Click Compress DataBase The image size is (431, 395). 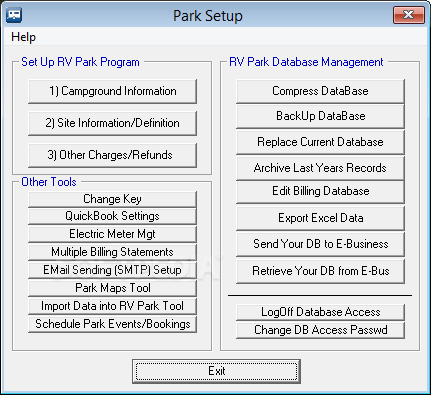320,91
